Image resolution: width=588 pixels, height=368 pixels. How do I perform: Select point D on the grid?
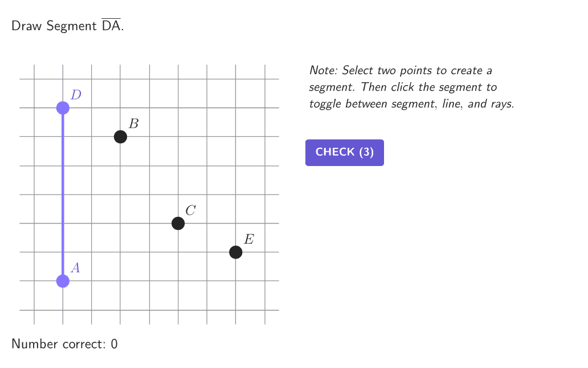[63, 108]
